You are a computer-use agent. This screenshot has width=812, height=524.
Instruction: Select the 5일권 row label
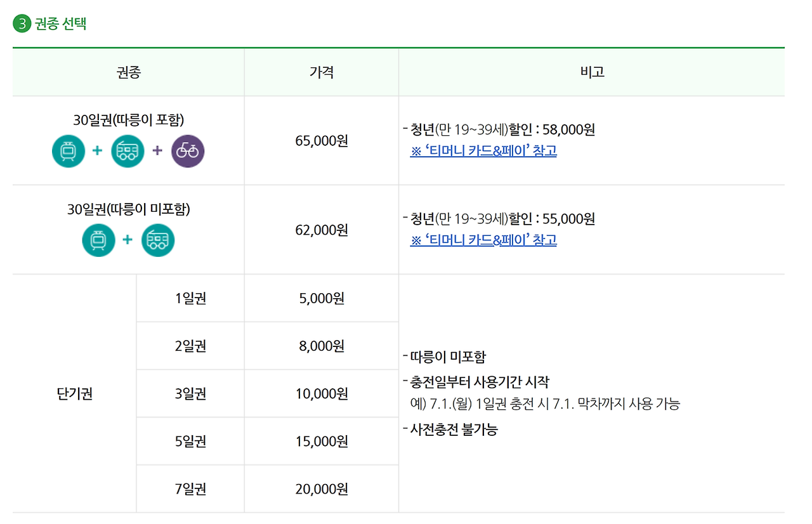point(190,442)
